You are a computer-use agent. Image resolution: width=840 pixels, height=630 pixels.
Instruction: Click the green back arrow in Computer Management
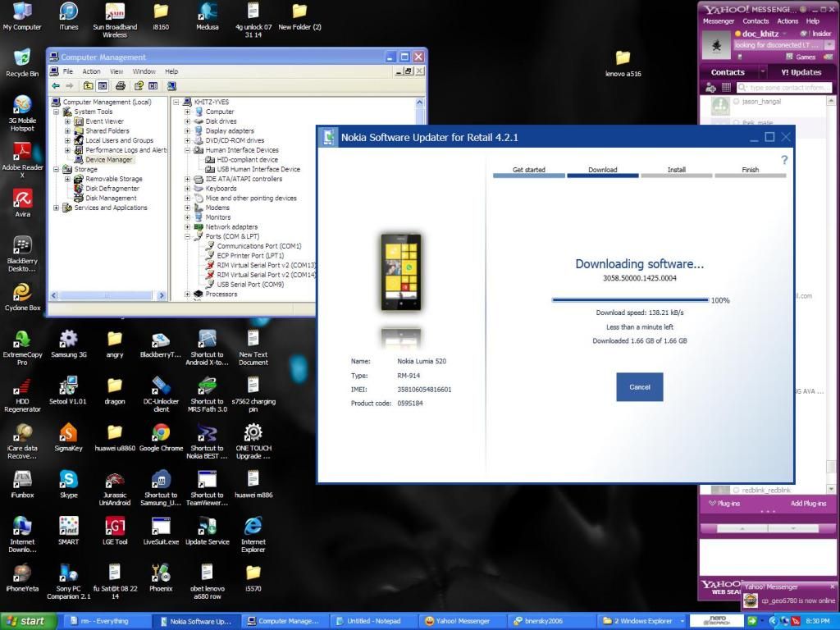coord(56,85)
